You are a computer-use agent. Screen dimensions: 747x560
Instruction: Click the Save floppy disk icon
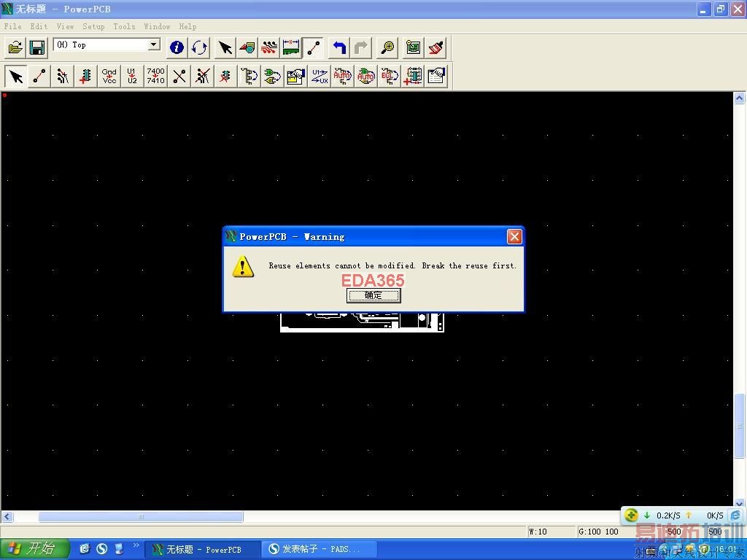coord(37,47)
